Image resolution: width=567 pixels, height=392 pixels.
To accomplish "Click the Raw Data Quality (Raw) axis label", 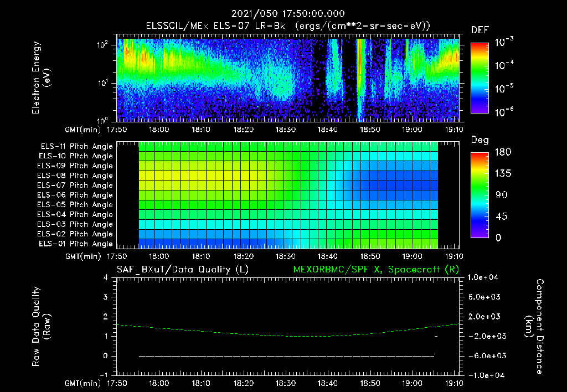I will [41, 327].
